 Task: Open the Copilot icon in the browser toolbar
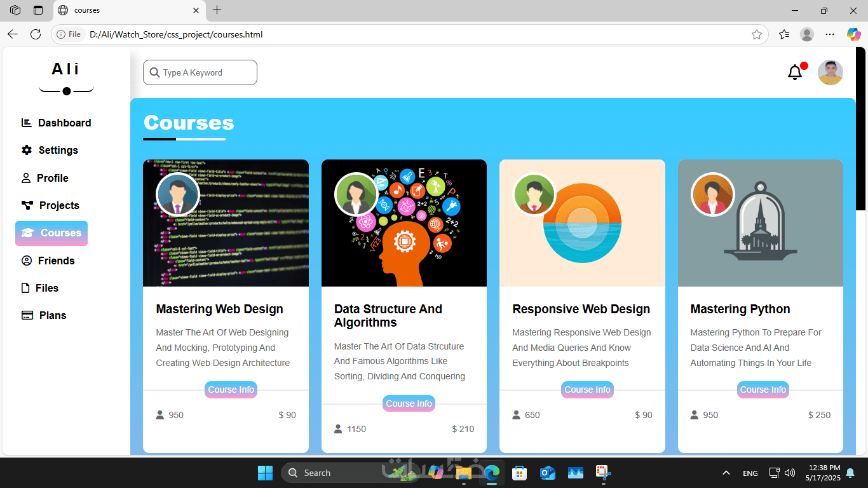pos(853,34)
